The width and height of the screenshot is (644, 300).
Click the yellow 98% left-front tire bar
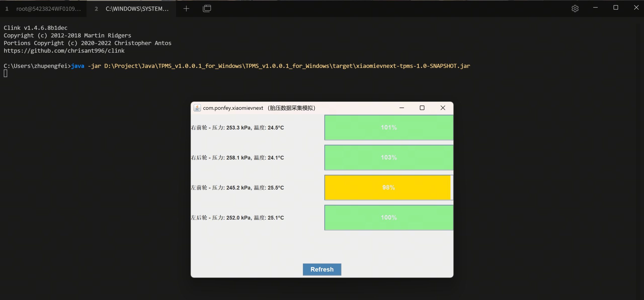388,187
